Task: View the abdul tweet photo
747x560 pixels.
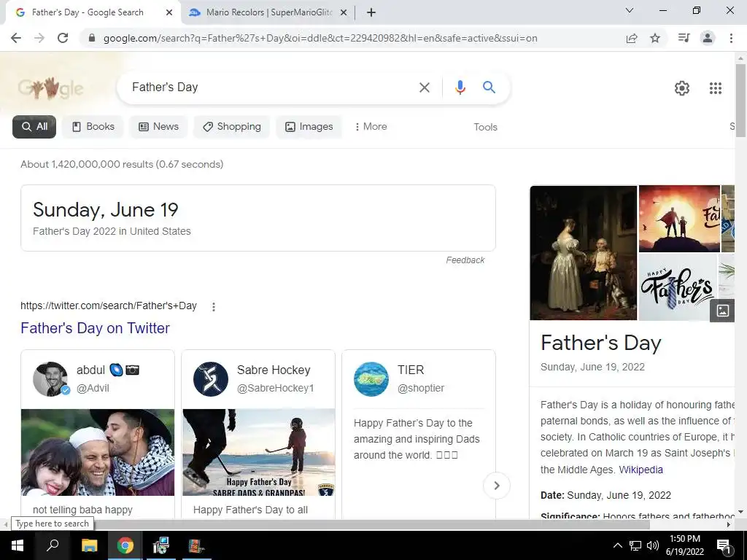Action: point(98,452)
